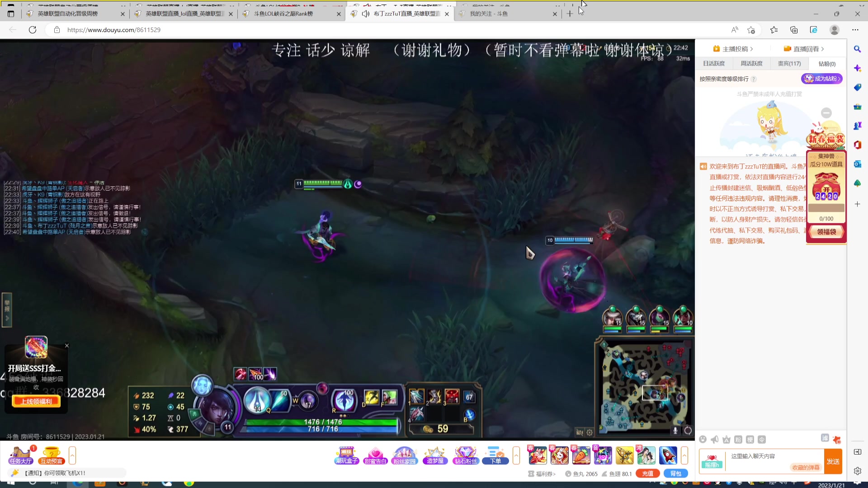Open the 甜蜜告白 activity icon
This screenshot has height=488, width=868.
[375, 455]
